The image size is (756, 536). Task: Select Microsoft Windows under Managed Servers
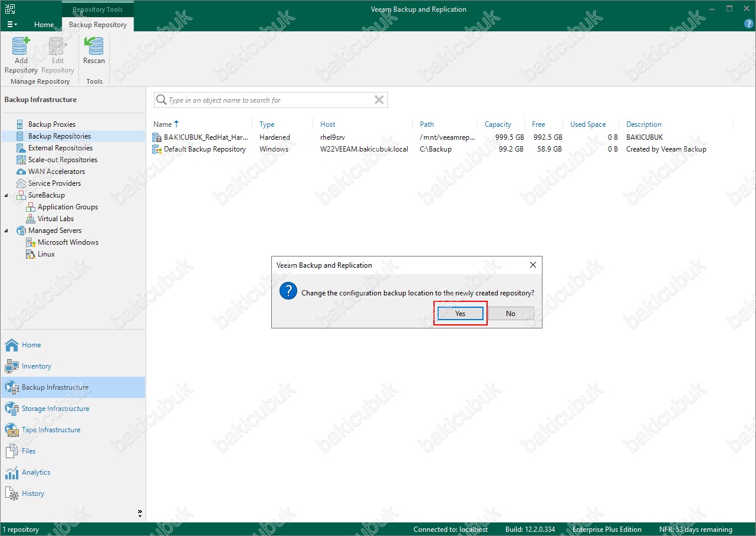[68, 242]
